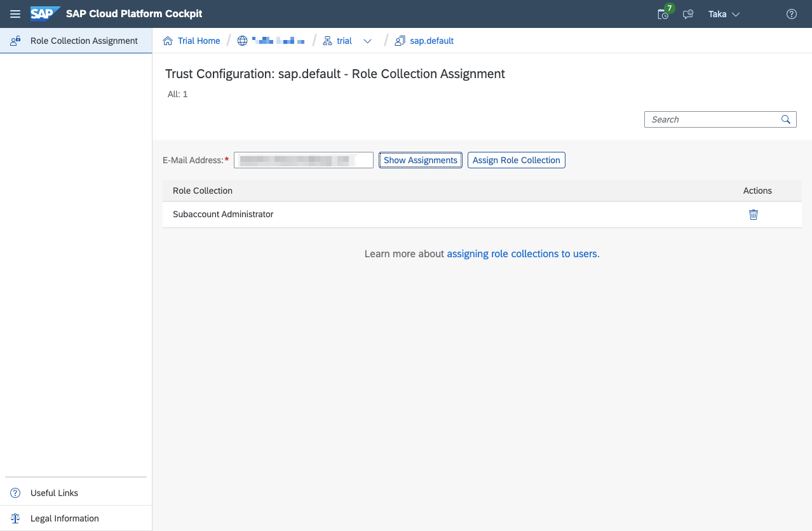Delete the Subaccount Administrator role collection
Image resolution: width=812 pixels, height=531 pixels.
[x=754, y=215]
